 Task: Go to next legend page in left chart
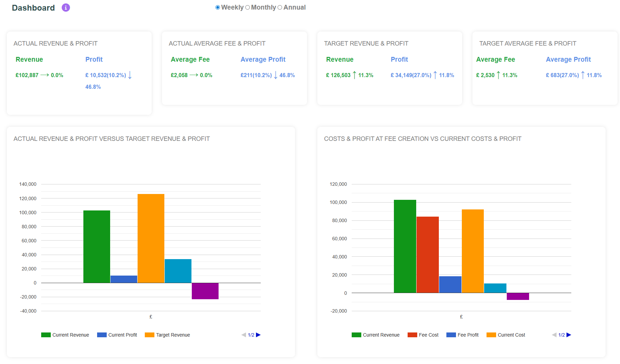(x=258, y=335)
